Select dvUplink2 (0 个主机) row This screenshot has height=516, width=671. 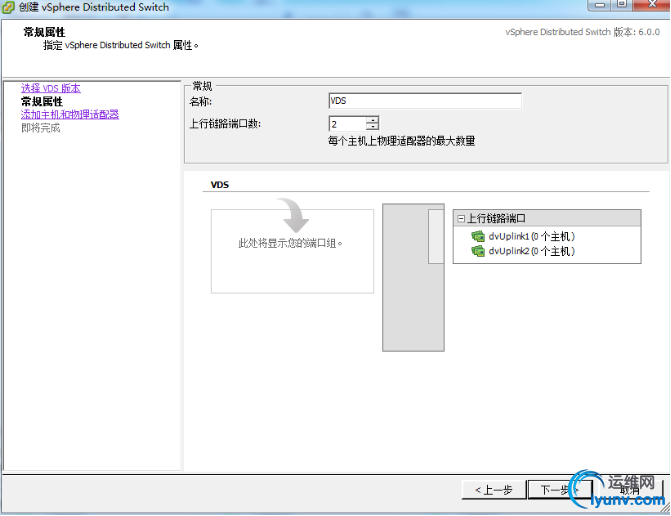click(x=523, y=251)
